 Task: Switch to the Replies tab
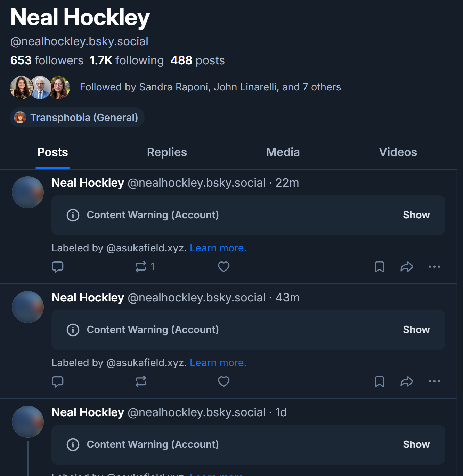(x=167, y=152)
